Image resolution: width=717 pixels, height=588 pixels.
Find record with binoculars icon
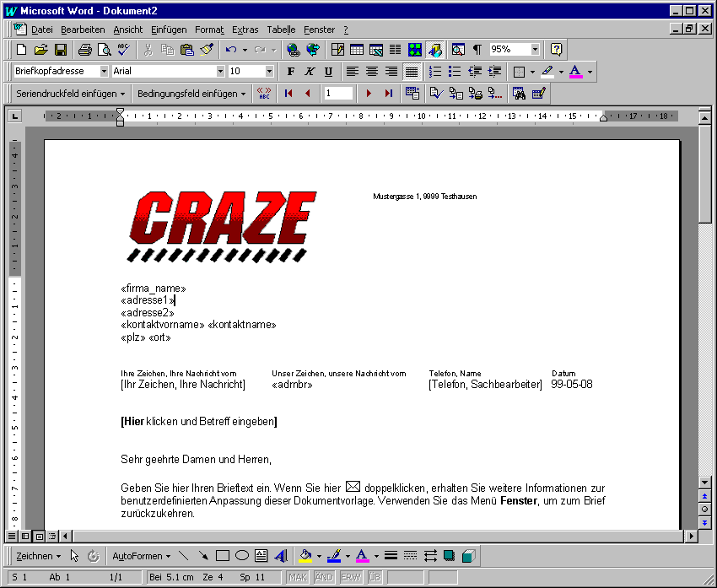519,94
